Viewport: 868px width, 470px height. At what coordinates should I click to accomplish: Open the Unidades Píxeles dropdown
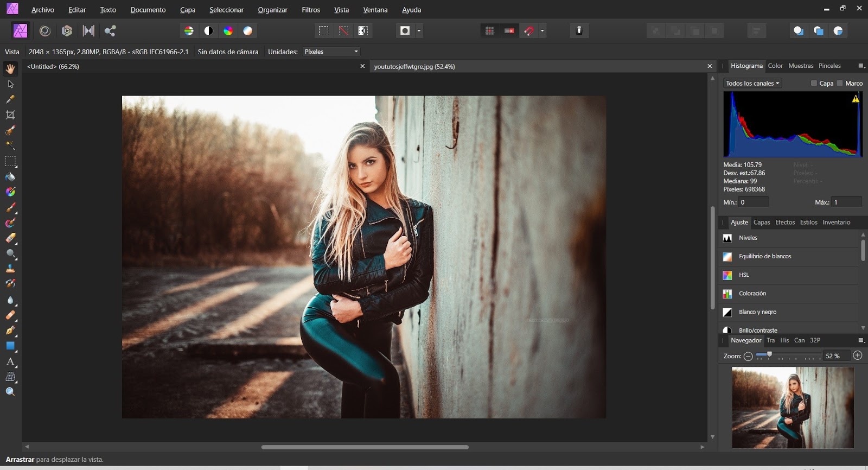pos(331,52)
